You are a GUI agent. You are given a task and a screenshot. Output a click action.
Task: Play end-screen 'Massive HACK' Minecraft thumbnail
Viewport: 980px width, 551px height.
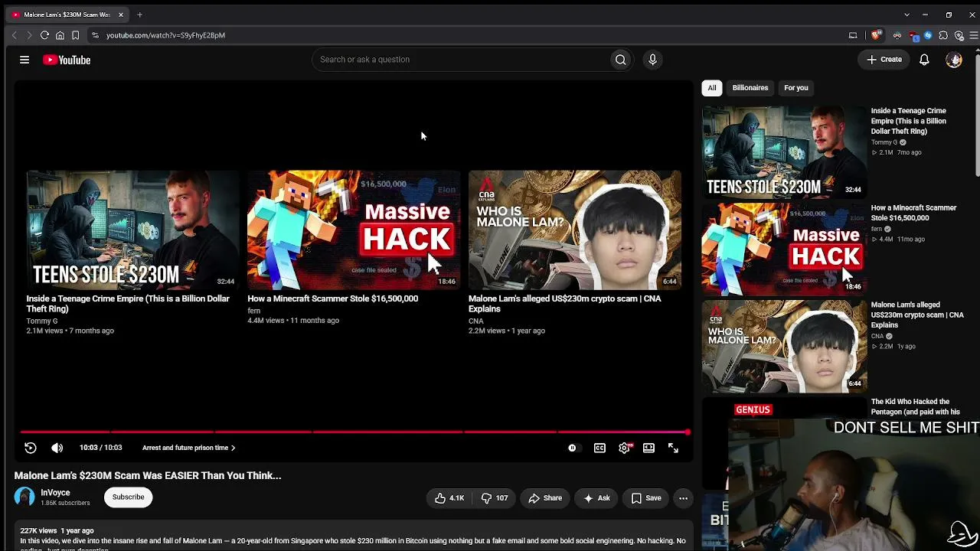tap(354, 230)
